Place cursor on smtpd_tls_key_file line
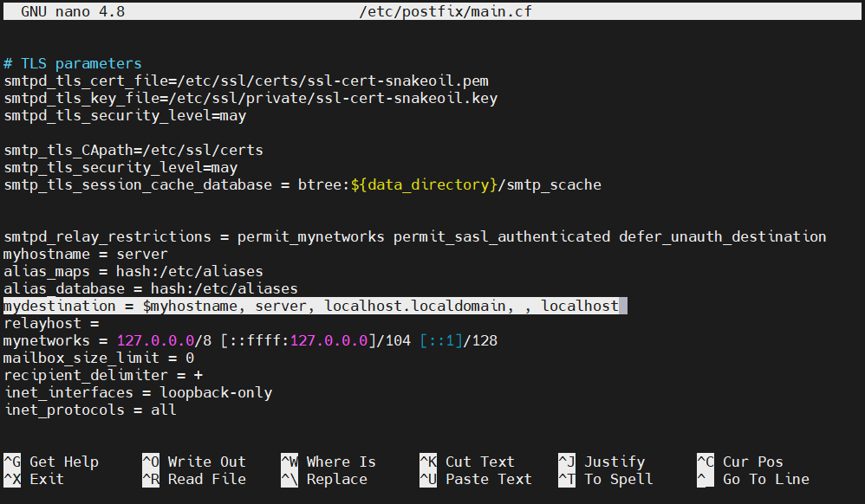This screenshot has width=865, height=504. [x=250, y=98]
